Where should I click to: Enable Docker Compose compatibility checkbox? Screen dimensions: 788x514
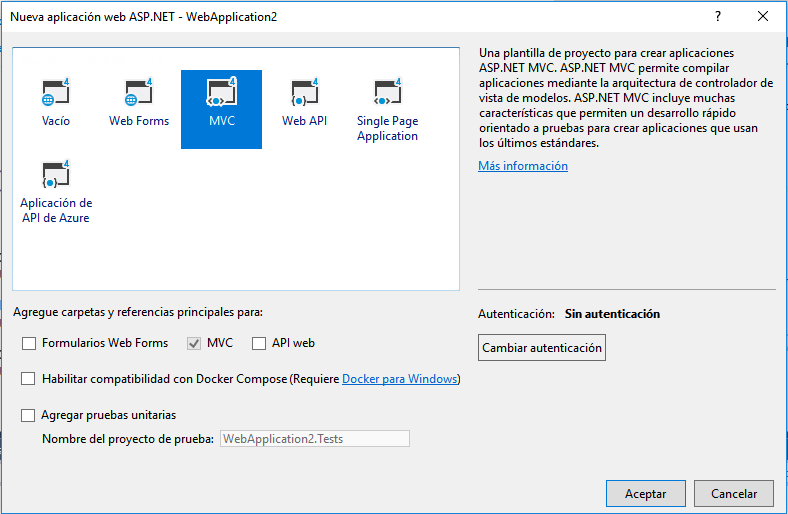(28, 379)
